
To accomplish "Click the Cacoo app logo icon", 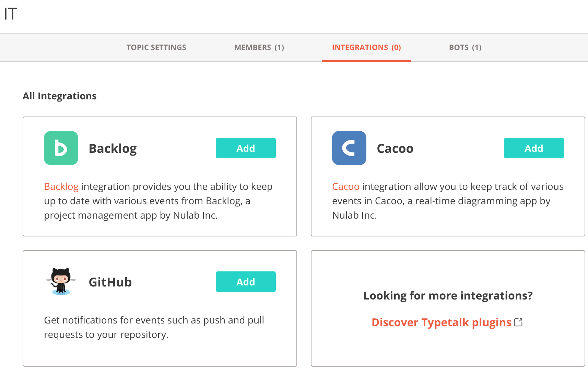I will pyautogui.click(x=349, y=148).
